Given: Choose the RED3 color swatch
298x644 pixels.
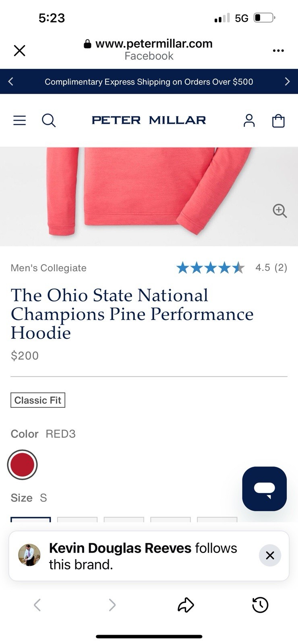Looking at the screenshot, I should pos(23,464).
